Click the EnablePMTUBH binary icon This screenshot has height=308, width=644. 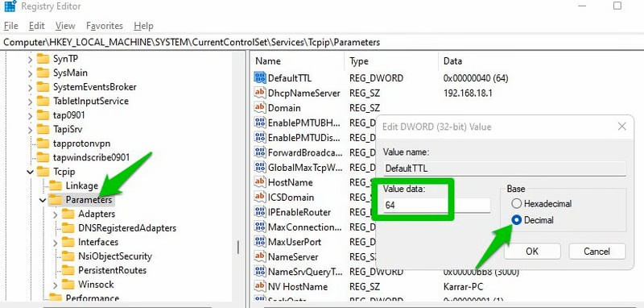260,123
